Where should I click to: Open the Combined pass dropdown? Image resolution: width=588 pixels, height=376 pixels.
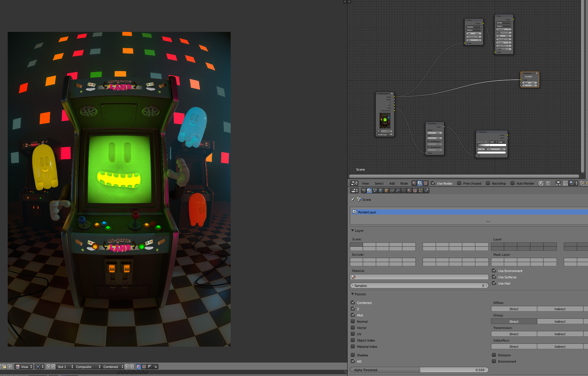click(113, 367)
